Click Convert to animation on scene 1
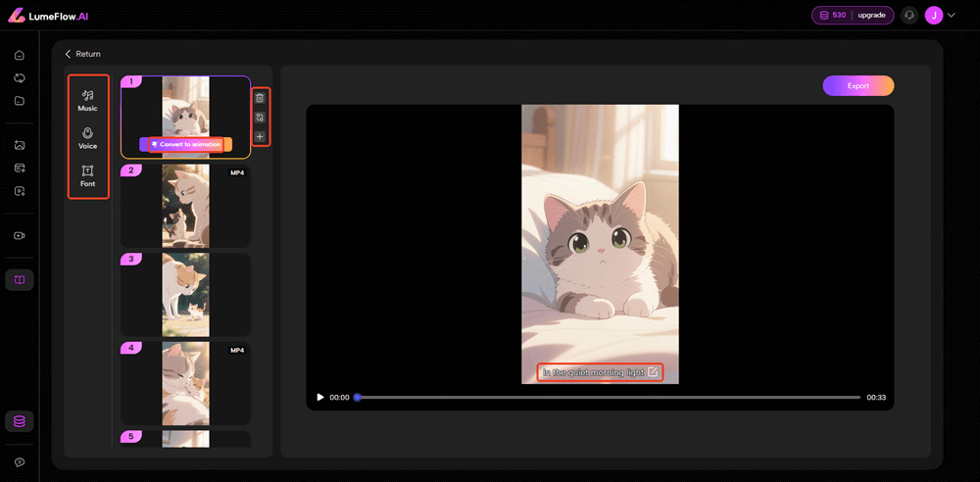The image size is (980, 482). point(186,144)
